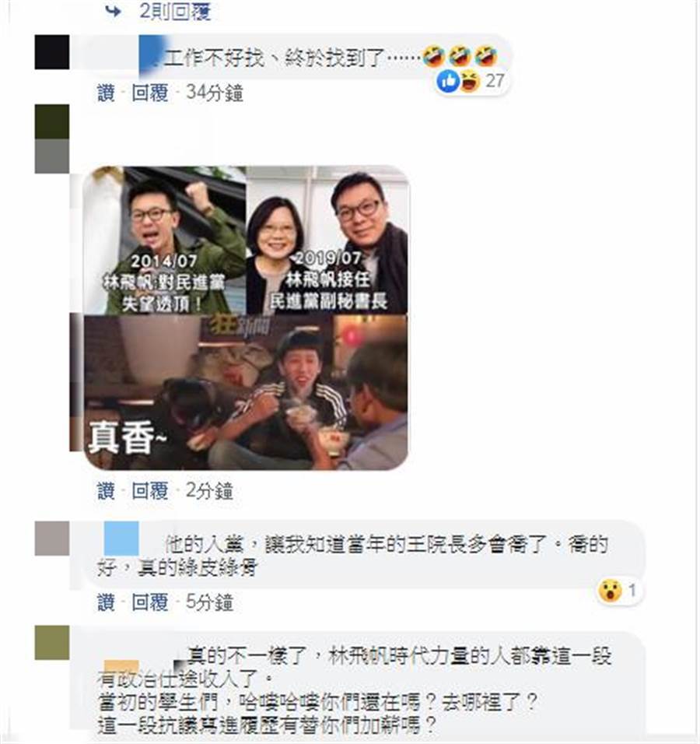Reply to the 5分鐘 comment
The height and width of the screenshot is (744, 700).
pos(150,602)
